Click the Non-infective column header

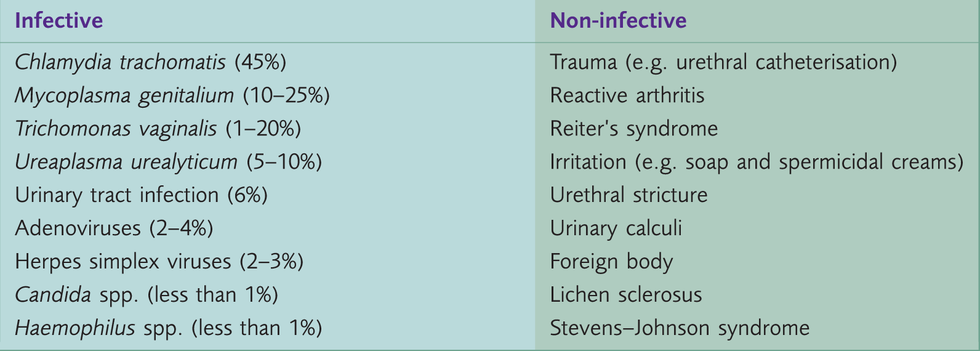tap(618, 21)
